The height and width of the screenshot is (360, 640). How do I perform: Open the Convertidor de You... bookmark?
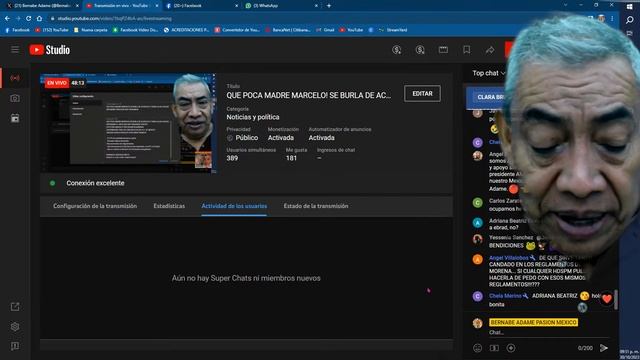point(237,30)
